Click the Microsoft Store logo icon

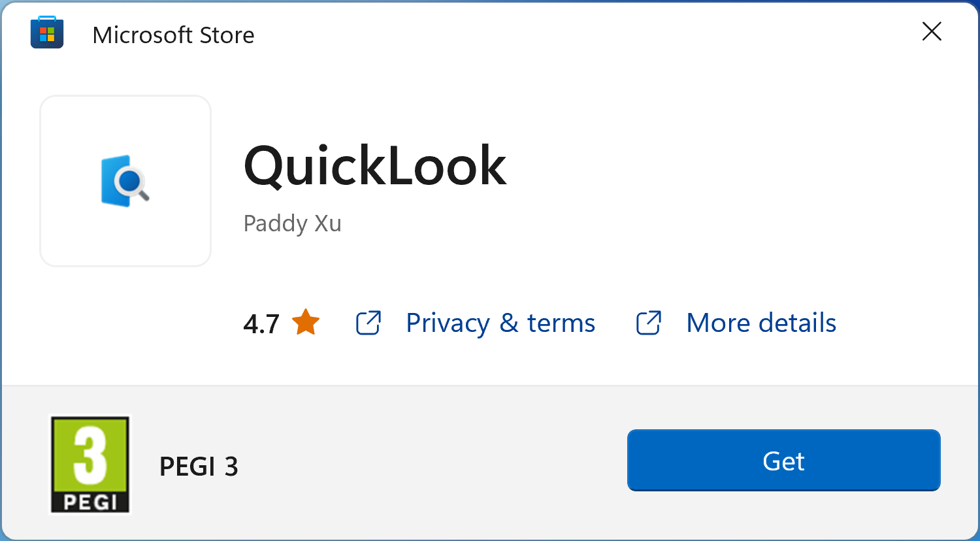pyautogui.click(x=46, y=31)
